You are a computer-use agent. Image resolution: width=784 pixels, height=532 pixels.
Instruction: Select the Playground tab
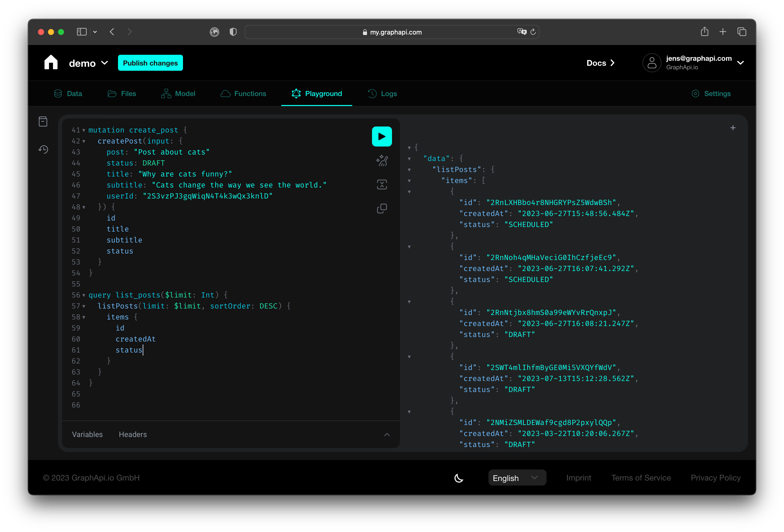316,93
